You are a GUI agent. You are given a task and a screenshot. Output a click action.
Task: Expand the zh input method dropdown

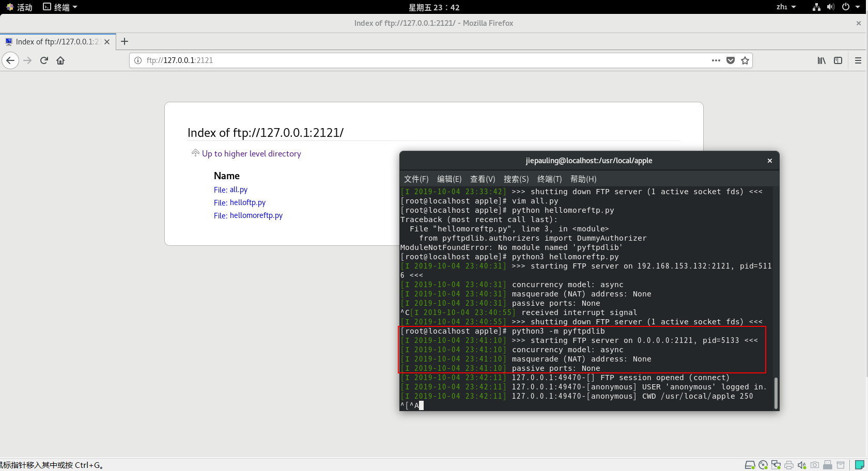pos(786,7)
